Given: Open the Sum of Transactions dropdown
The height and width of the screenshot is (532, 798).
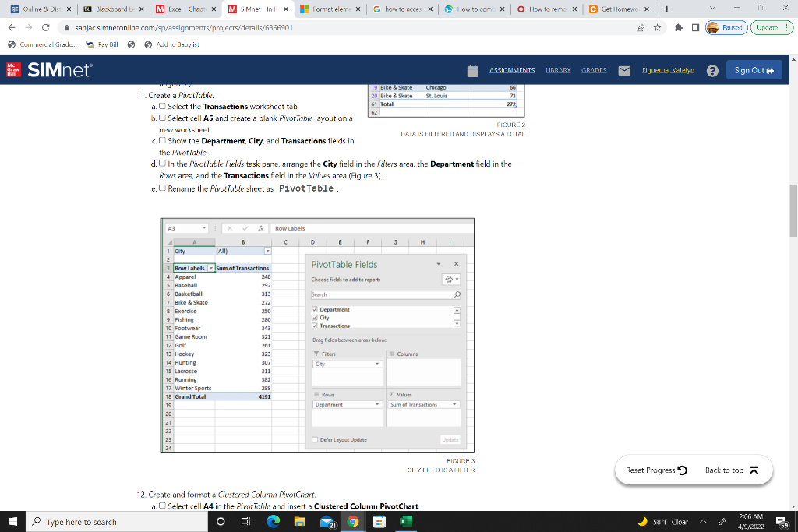Looking at the screenshot, I should click(455, 404).
